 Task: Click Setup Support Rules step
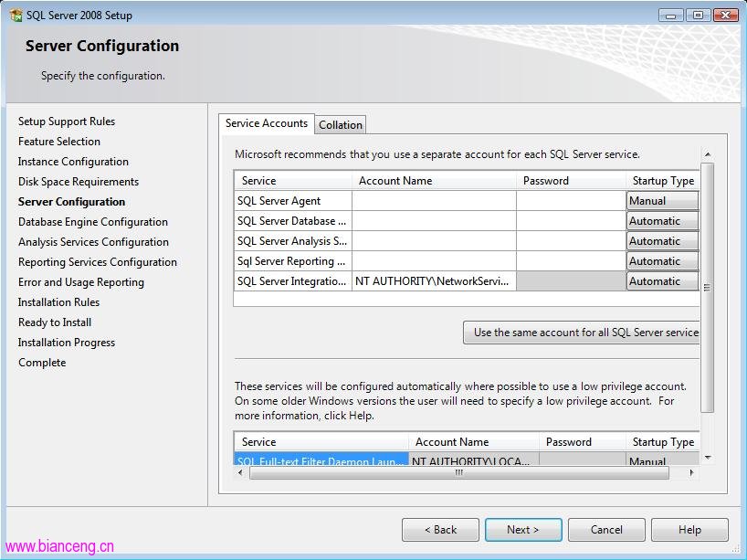point(67,122)
